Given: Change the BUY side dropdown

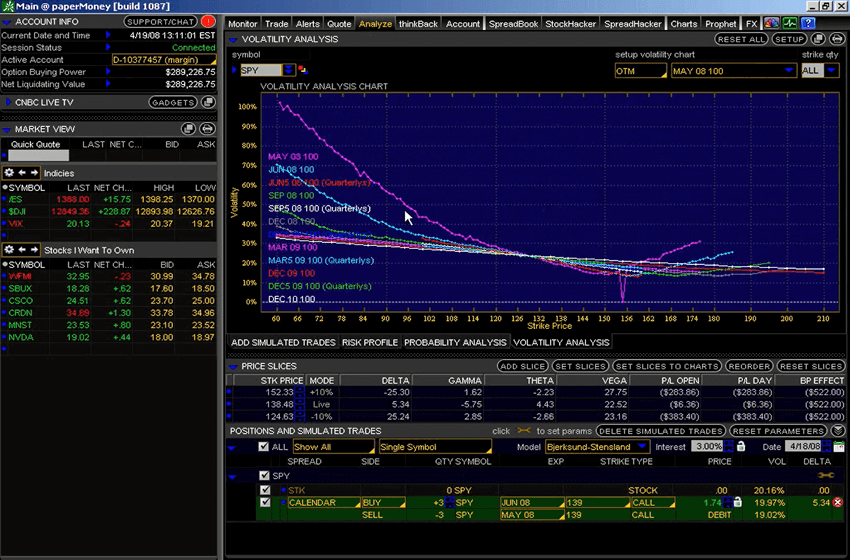Looking at the screenshot, I should pos(383,503).
